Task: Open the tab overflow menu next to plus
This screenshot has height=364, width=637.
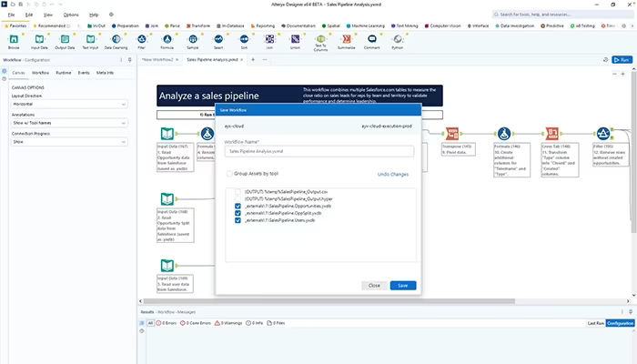Action: coord(265,60)
